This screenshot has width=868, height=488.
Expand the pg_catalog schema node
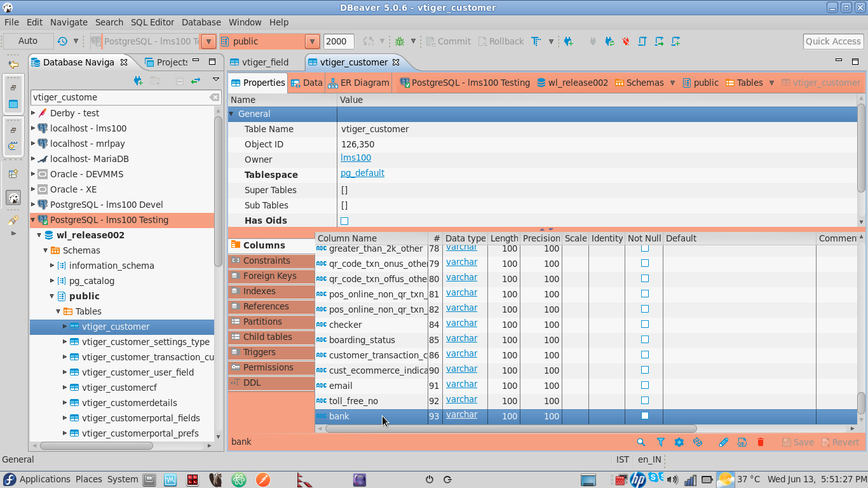(53, 281)
